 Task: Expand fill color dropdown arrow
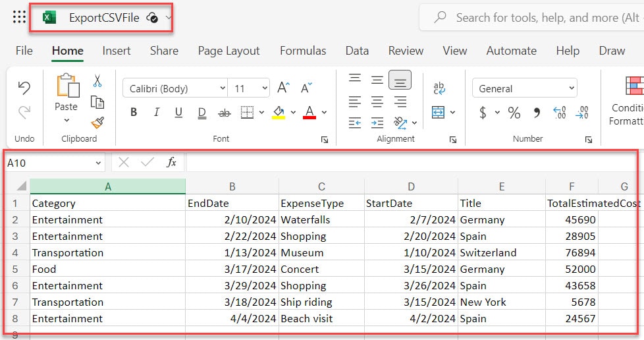point(293,112)
